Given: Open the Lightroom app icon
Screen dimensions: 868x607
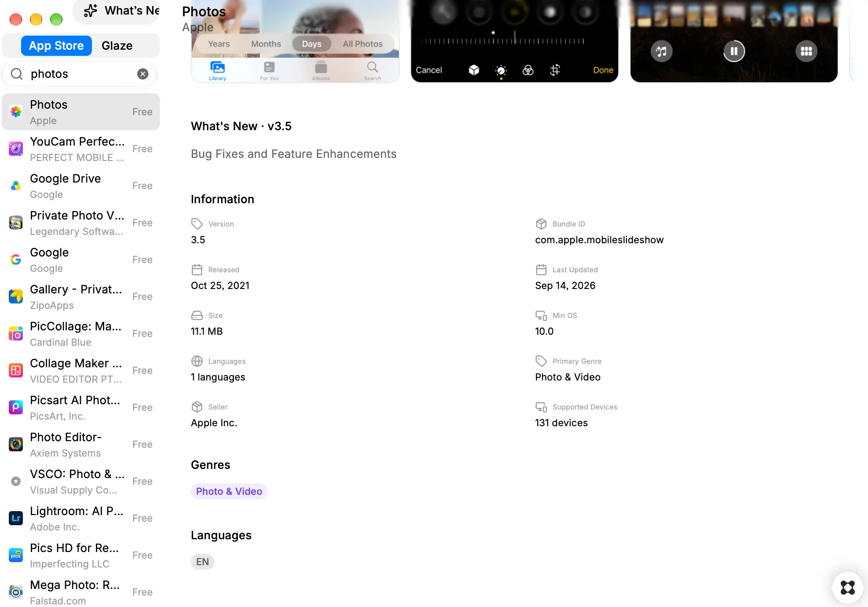Looking at the screenshot, I should [x=16, y=518].
